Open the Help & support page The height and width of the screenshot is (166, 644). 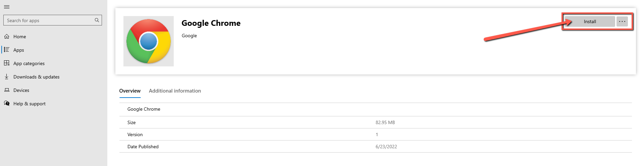30,104
